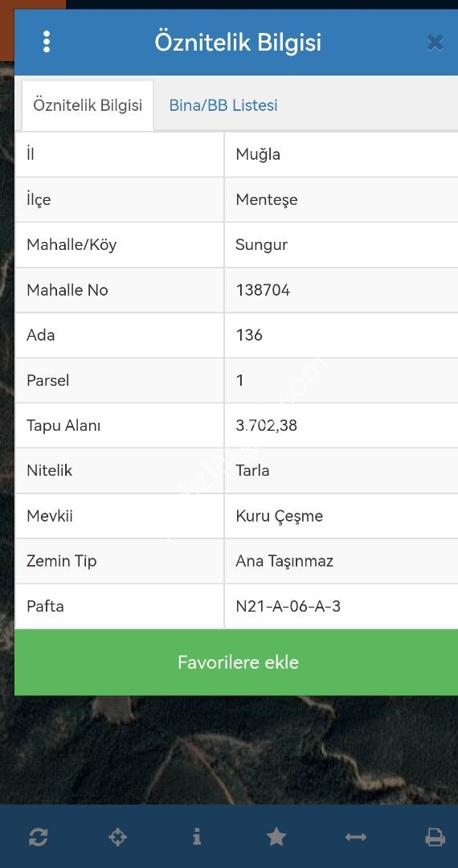
Task: Click the Sungur village value
Action: point(262,244)
